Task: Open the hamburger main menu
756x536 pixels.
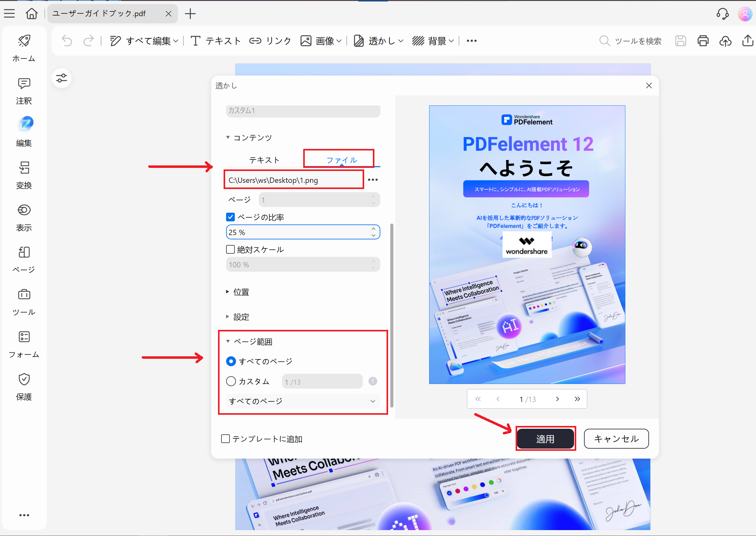Action: click(x=9, y=14)
